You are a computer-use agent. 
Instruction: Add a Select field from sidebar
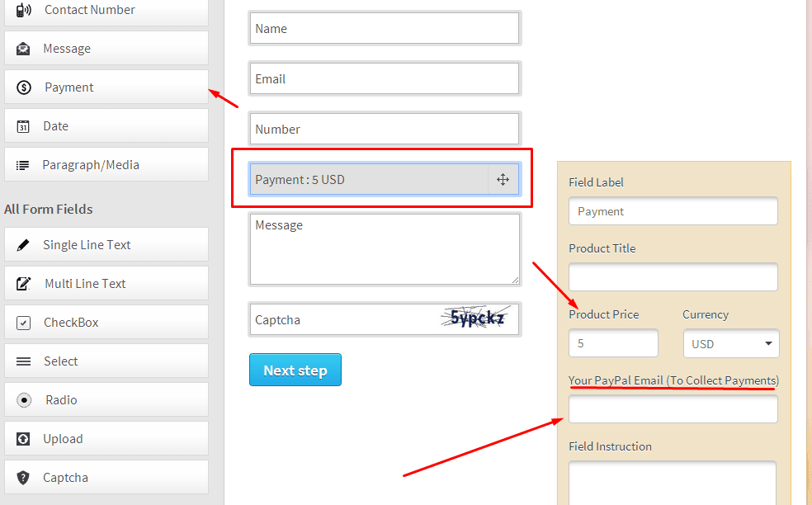106,361
